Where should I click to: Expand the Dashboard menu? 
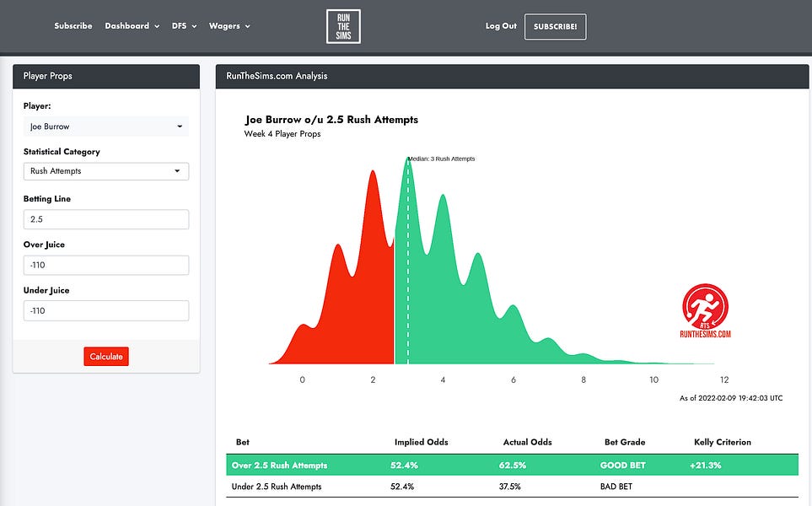point(132,26)
